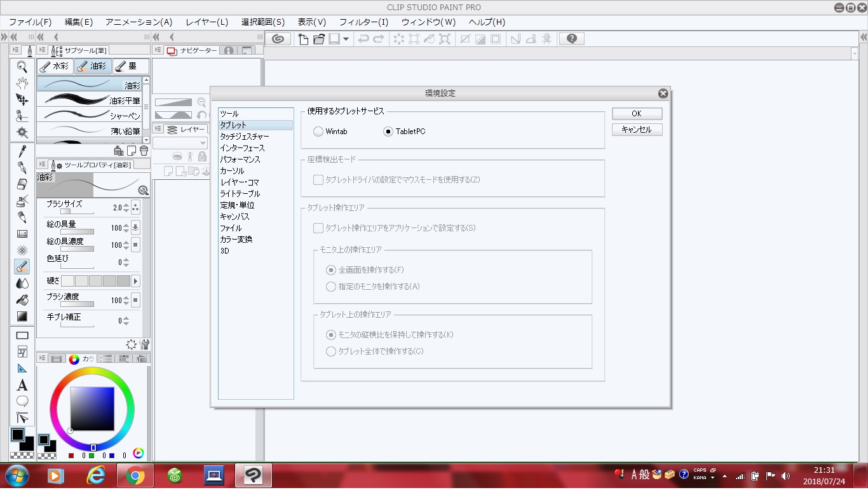This screenshot has height=490, width=868.
Task: Select the Fill bucket tool
Action: (22, 300)
